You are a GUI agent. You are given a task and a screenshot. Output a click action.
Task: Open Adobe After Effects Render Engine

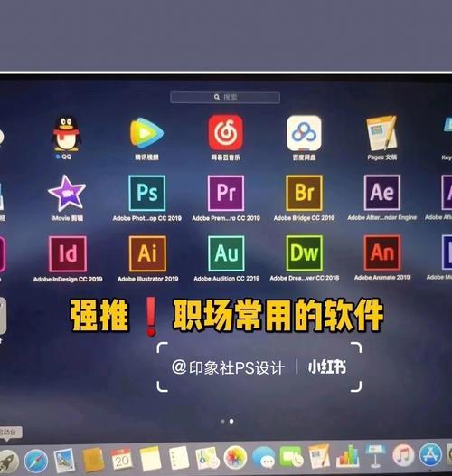[x=381, y=193]
